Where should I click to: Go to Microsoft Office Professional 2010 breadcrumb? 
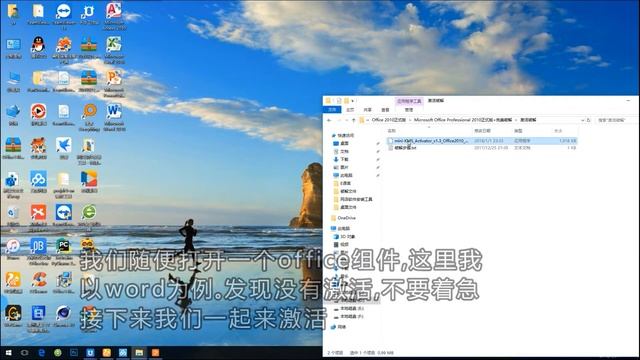463,120
